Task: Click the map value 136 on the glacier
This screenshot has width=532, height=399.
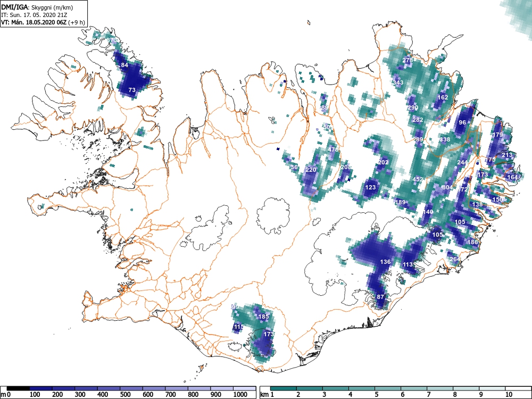Action: (385, 262)
